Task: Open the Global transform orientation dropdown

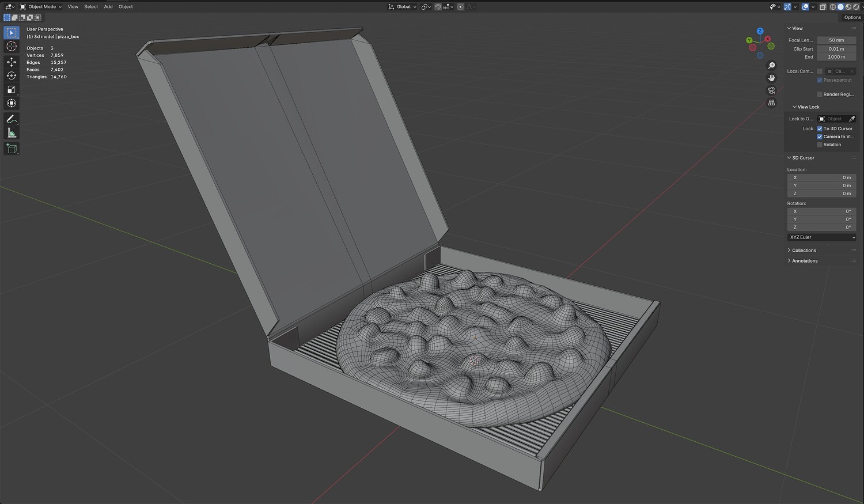Action: click(x=402, y=7)
